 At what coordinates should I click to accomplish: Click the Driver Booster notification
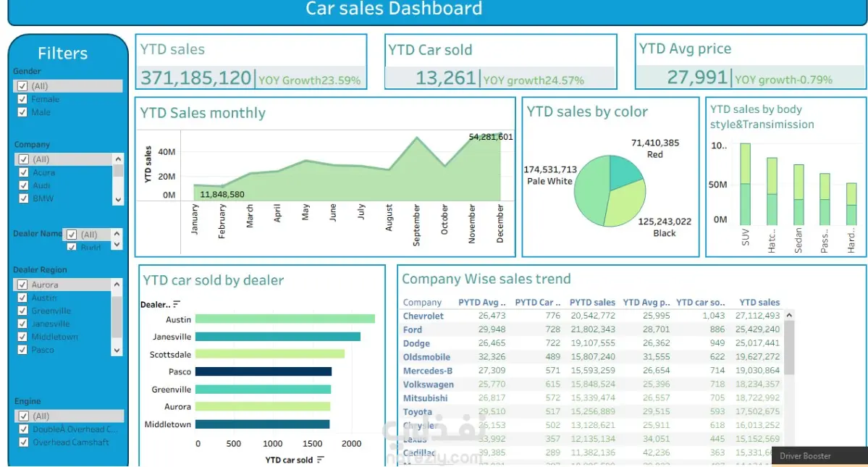pyautogui.click(x=819, y=456)
